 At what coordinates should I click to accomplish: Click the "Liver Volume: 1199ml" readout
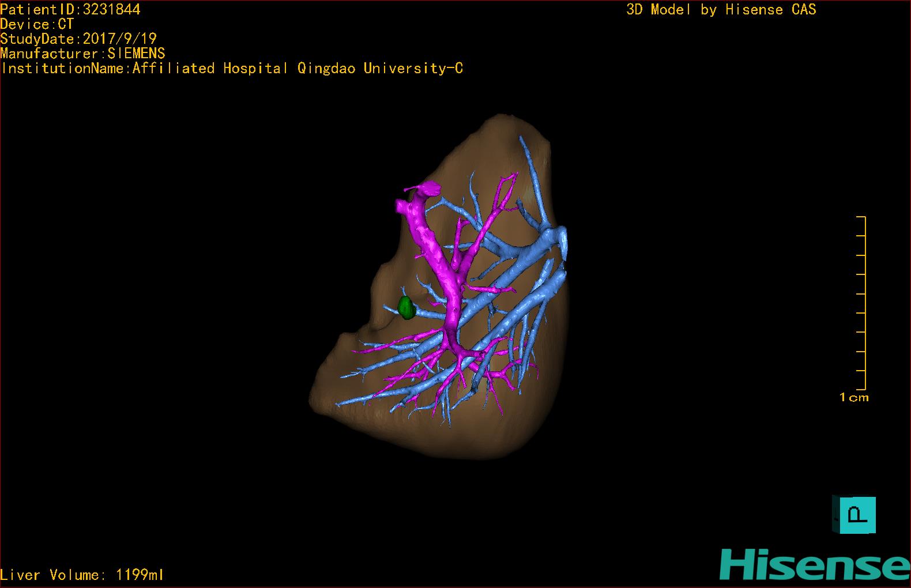pos(82,575)
